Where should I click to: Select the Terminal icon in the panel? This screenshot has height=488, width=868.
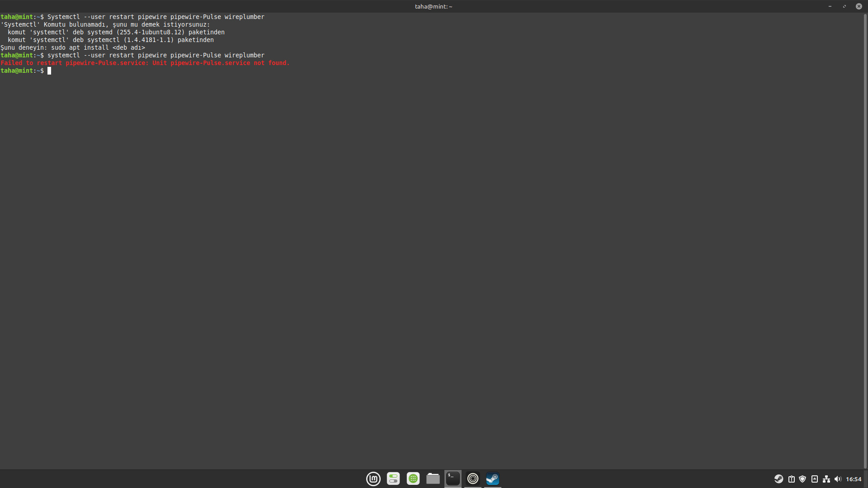(453, 479)
